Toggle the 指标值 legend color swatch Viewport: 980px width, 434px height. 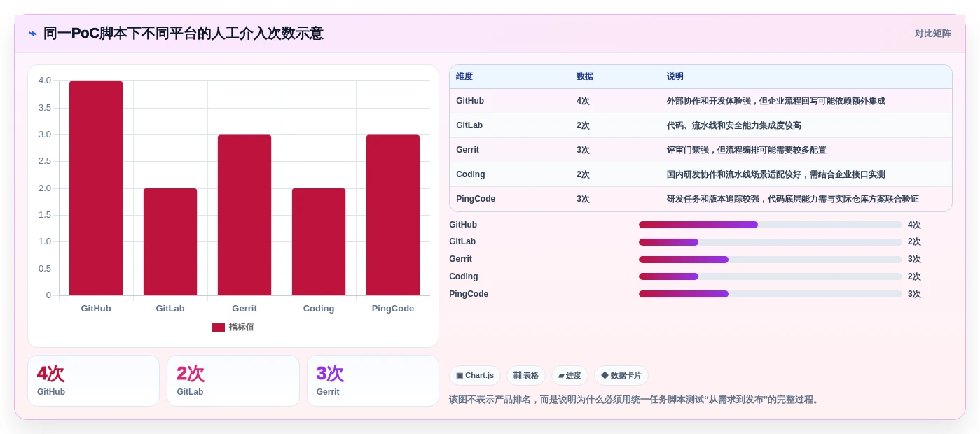[219, 328]
